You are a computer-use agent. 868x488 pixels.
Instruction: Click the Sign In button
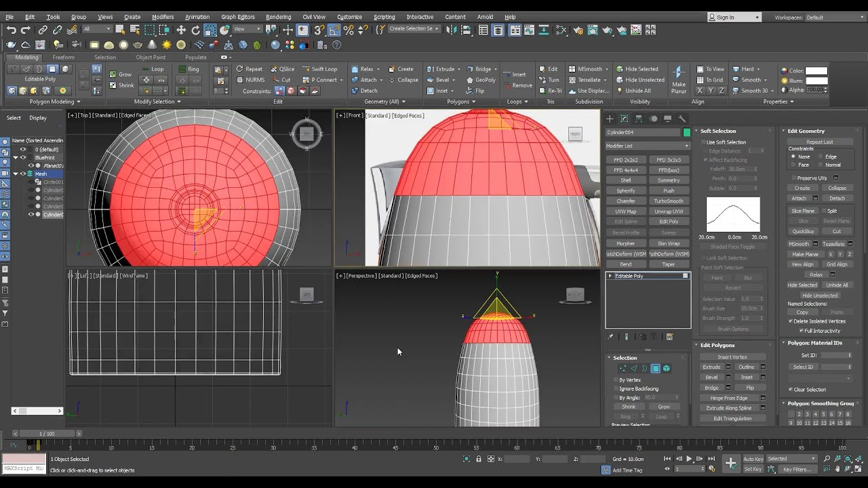pyautogui.click(x=734, y=18)
